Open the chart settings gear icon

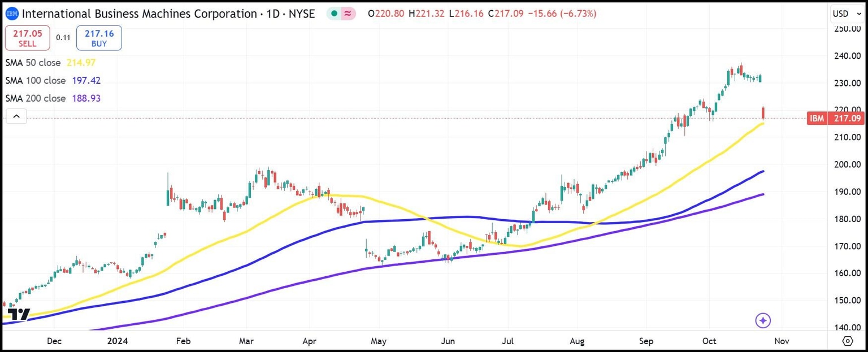(848, 341)
